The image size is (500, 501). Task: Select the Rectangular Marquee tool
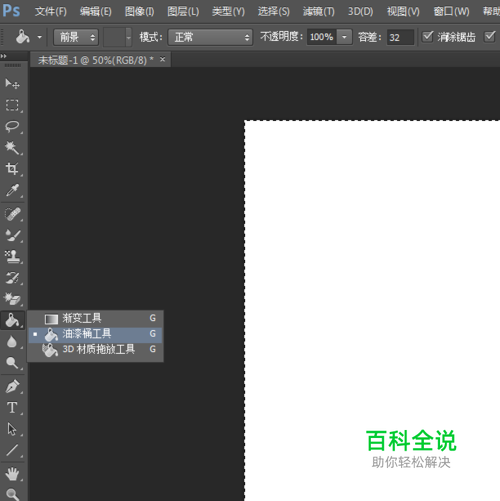click(x=12, y=105)
